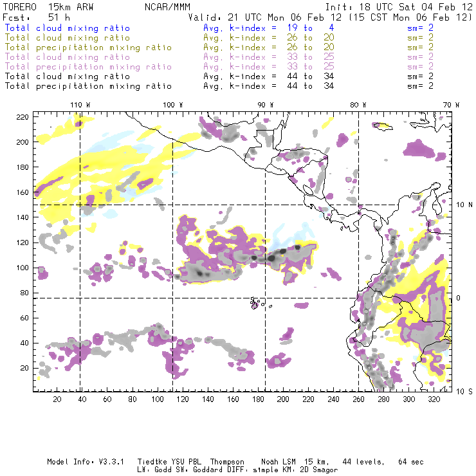The width and height of the screenshot is (476, 476).
Task: Select the x-axis tick label '120'
Action: (183, 399)
